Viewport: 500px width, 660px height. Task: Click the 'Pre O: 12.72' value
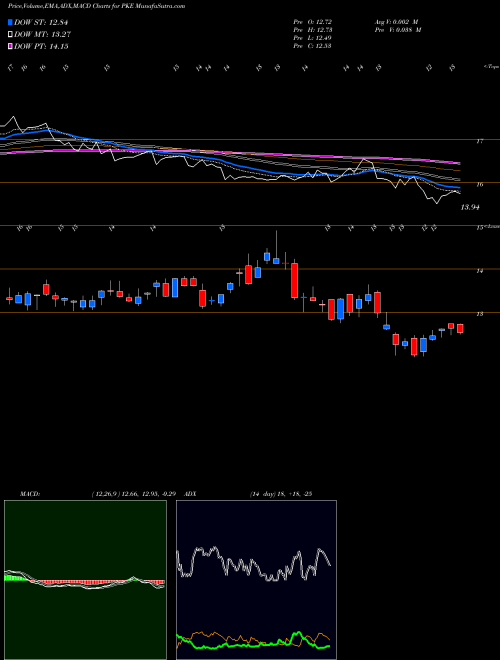click(313, 22)
